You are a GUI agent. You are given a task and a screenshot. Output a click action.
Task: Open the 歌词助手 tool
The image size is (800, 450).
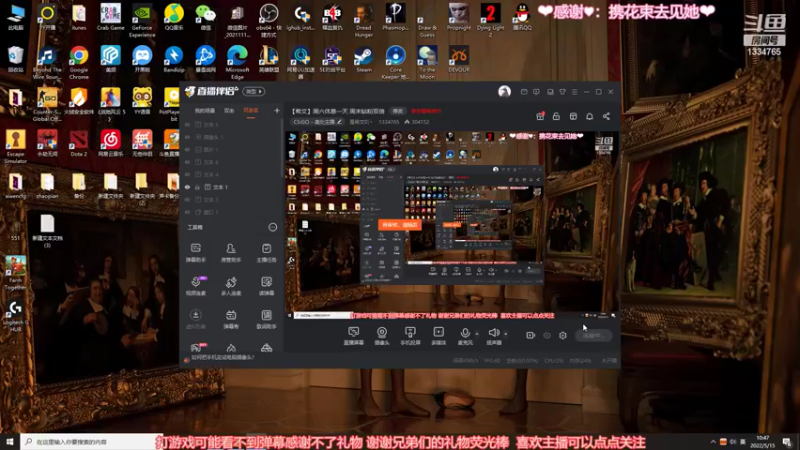pos(266,319)
